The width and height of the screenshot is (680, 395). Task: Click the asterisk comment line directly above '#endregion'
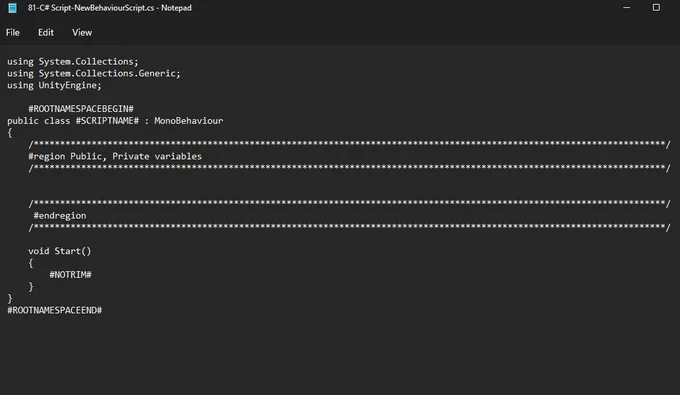[350, 203]
